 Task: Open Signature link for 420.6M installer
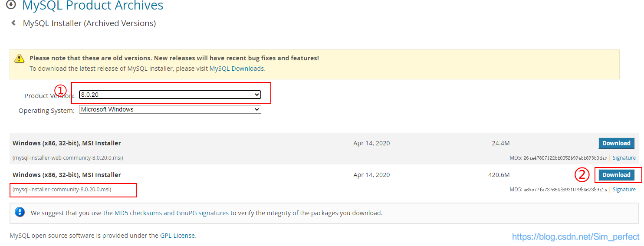pyautogui.click(x=624, y=190)
